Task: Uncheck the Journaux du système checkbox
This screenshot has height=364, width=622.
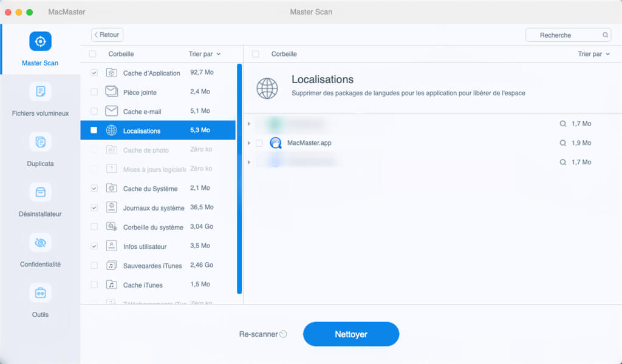Action: tap(94, 207)
